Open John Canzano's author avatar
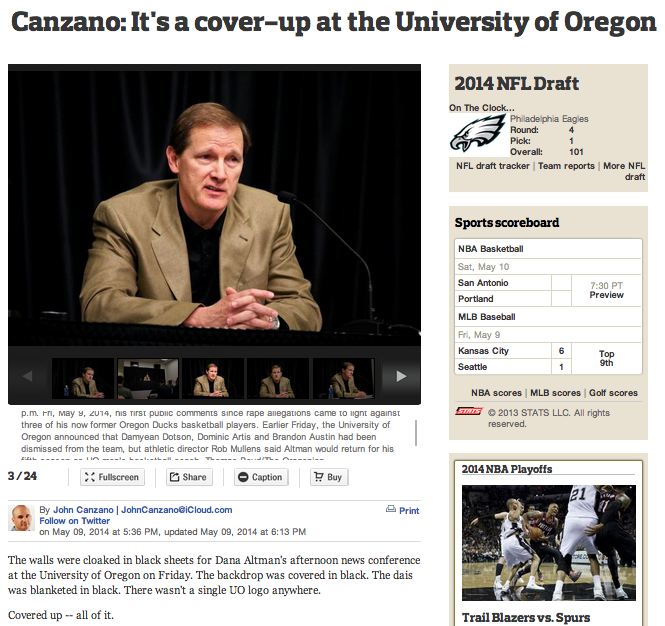665x626 pixels. pyautogui.click(x=21, y=518)
